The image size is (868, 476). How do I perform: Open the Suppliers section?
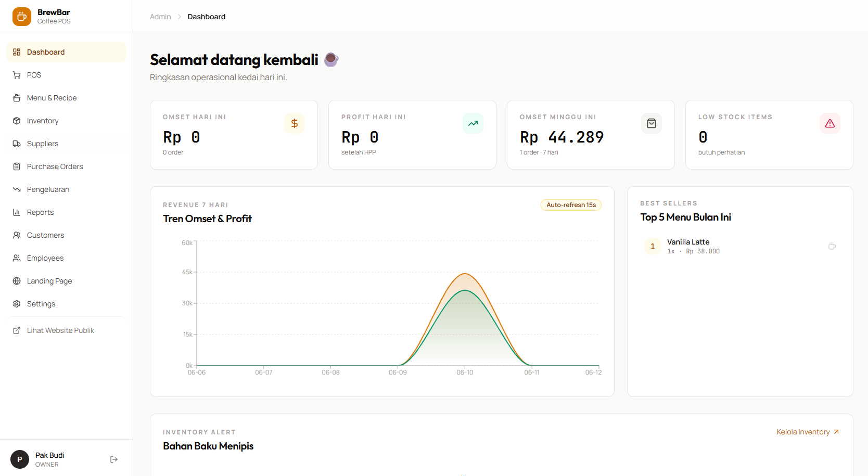pos(67,144)
